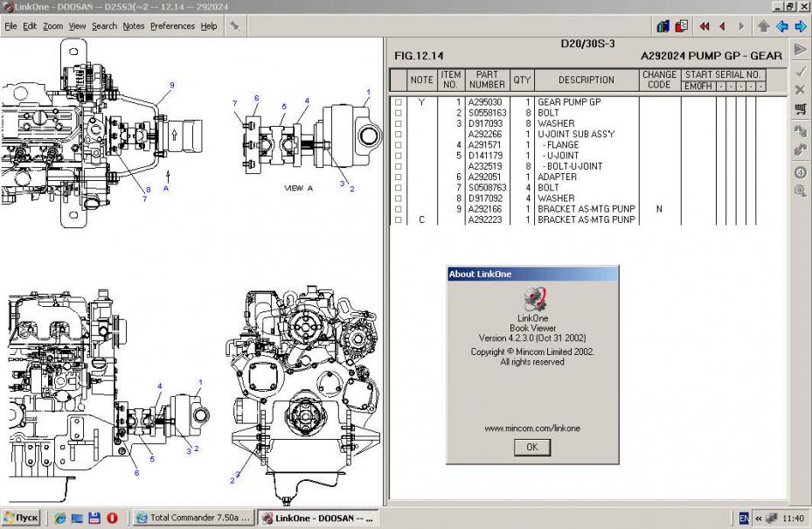Tick the checkbox for D141179 U-JOINT row
Image resolution: width=812 pixels, height=529 pixels.
[399, 156]
